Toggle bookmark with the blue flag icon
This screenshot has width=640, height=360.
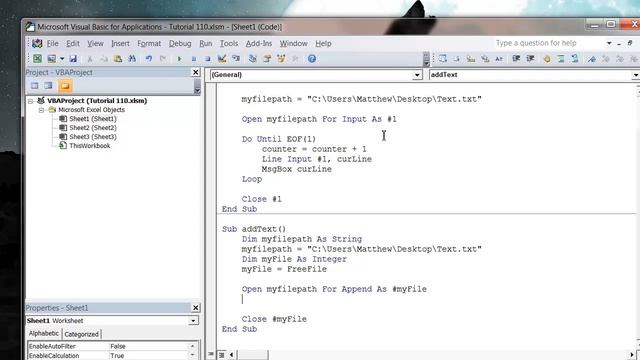[591, 59]
